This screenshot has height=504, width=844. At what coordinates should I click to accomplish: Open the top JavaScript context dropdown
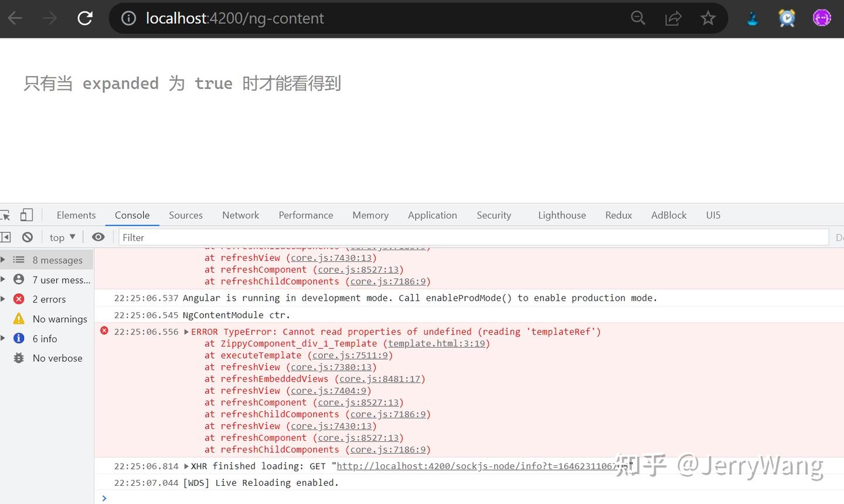click(63, 237)
